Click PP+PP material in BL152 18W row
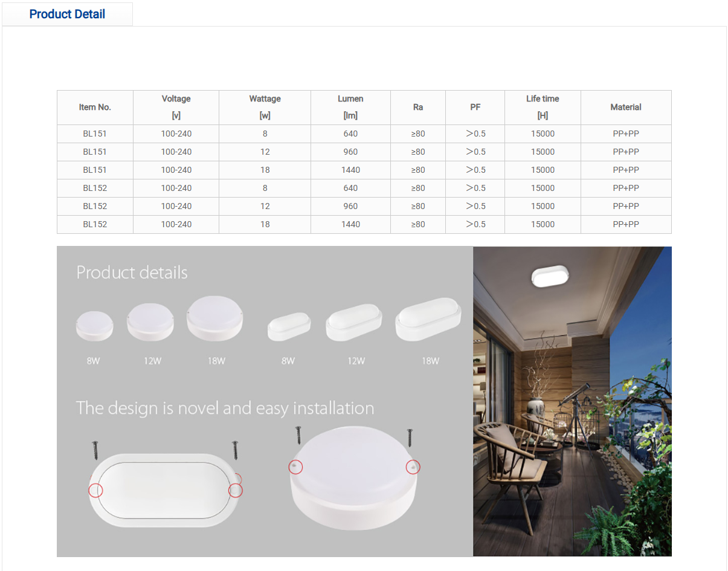This screenshot has height=571, width=728. click(626, 224)
